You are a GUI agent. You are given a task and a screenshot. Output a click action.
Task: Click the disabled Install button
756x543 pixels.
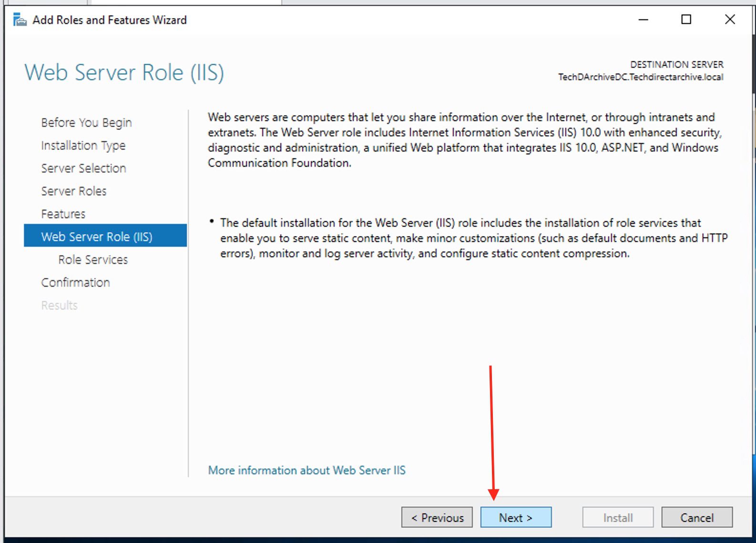point(618,517)
